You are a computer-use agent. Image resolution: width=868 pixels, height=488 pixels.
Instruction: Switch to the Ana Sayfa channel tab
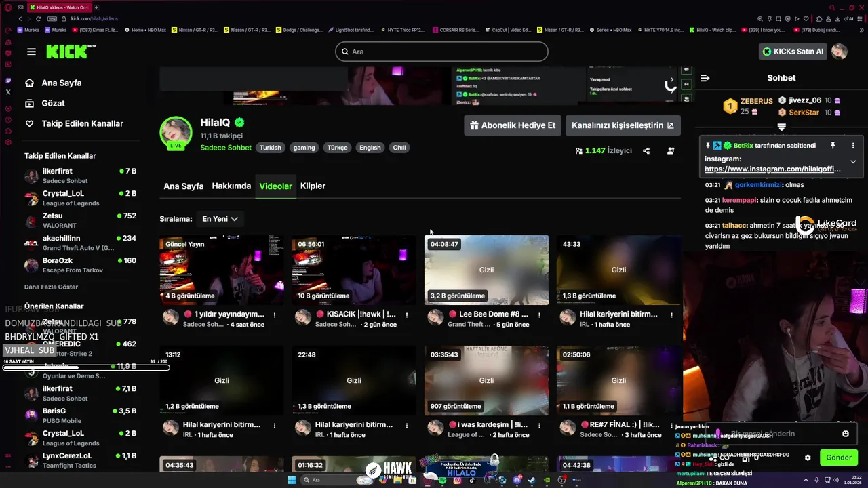click(184, 186)
